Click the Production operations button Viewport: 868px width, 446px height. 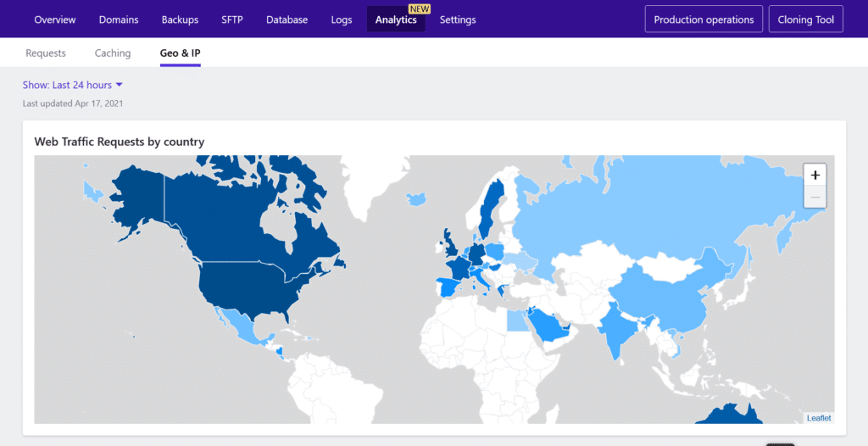click(704, 20)
